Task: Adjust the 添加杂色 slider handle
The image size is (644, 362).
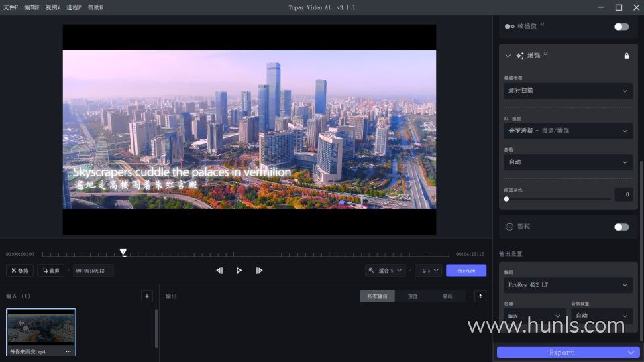Action: (506, 199)
